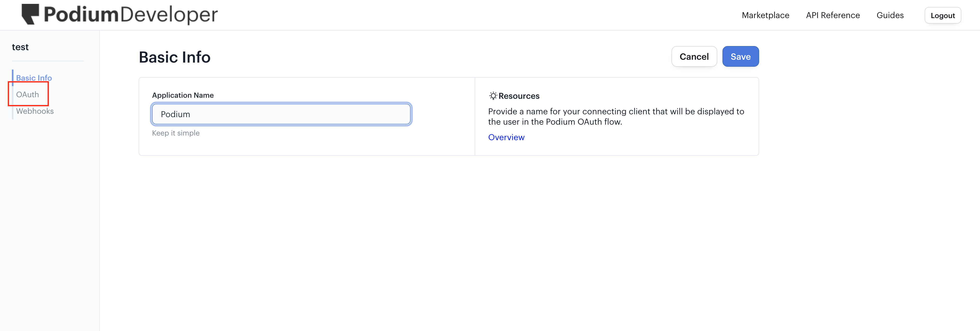Click the Podium Developer logo
This screenshot has width=980, height=331.
point(119,14)
